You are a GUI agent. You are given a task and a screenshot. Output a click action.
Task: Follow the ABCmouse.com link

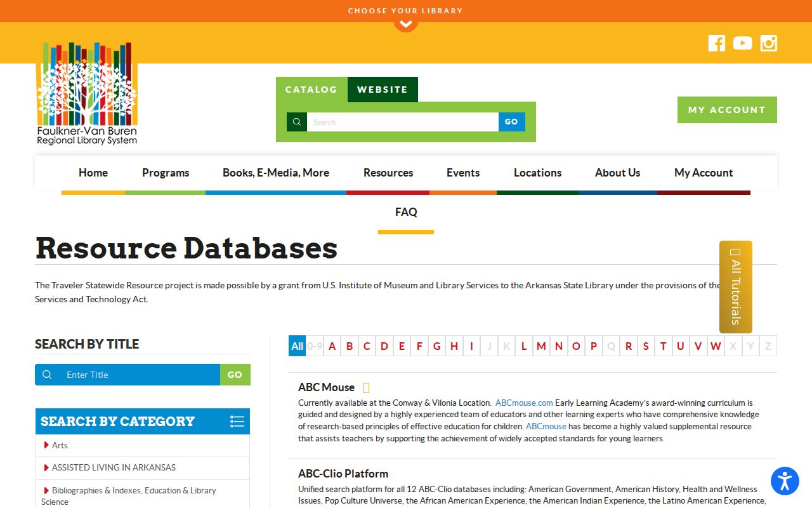click(x=524, y=403)
